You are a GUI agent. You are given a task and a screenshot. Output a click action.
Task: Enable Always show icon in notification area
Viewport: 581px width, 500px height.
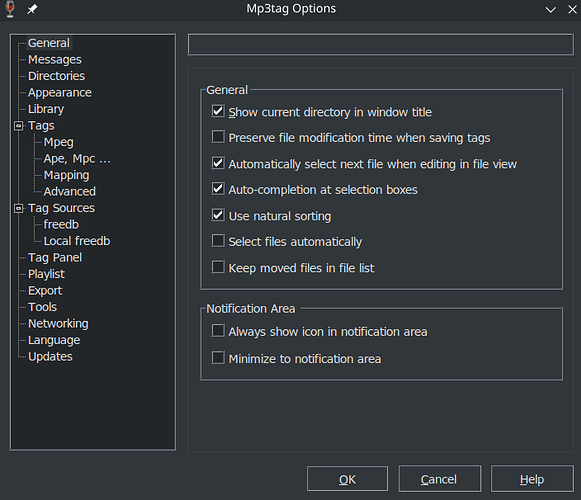(218, 330)
